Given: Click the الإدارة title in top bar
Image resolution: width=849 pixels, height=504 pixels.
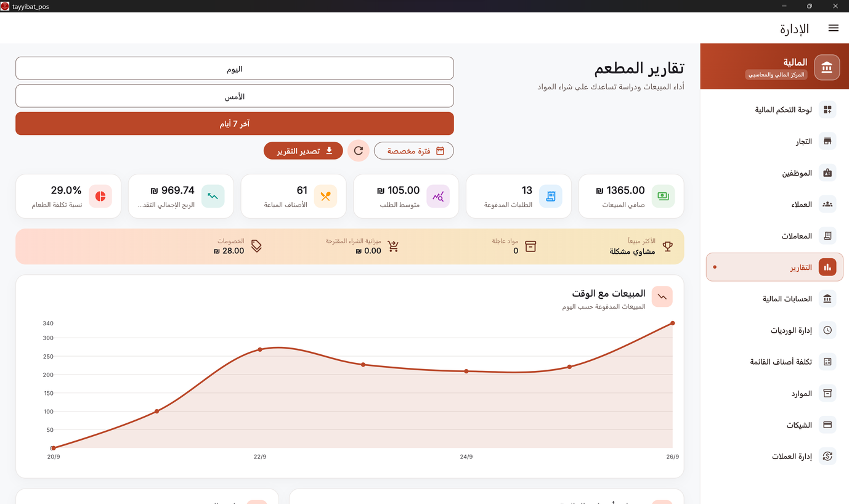Looking at the screenshot, I should point(795,29).
